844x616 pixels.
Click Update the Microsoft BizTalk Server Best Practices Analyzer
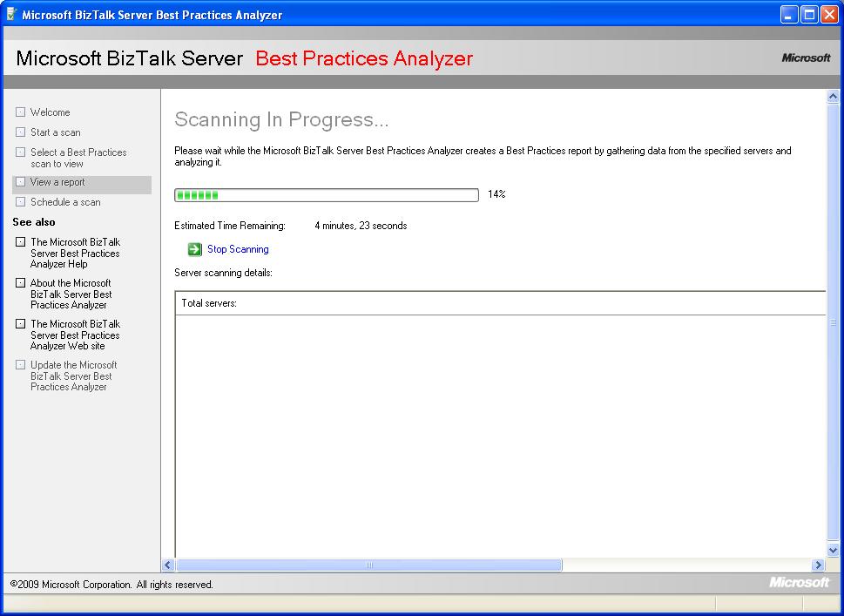(x=74, y=376)
